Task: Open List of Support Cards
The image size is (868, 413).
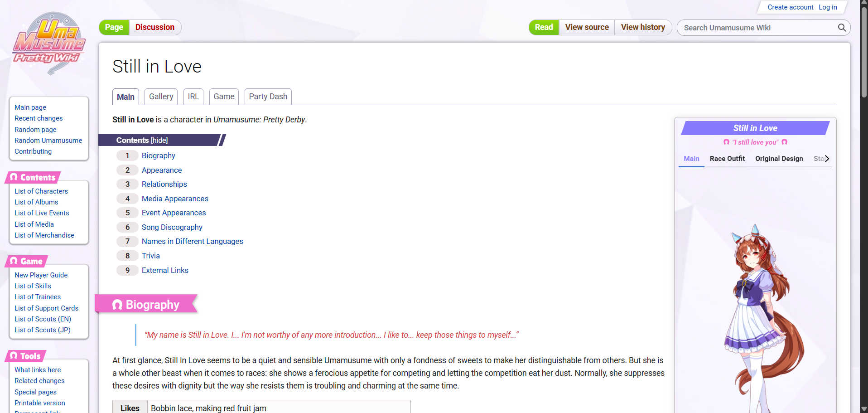Action: [46, 308]
